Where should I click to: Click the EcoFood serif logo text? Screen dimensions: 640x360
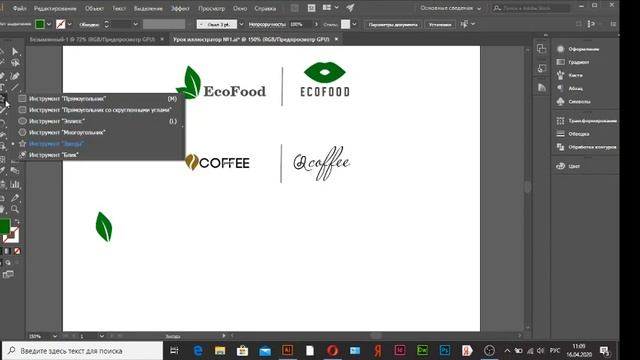235,91
